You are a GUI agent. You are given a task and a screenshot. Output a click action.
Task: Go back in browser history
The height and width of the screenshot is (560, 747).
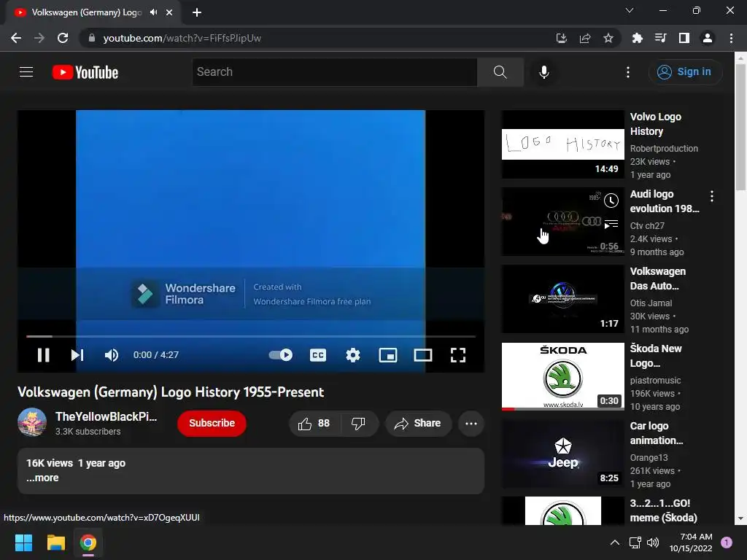(x=16, y=38)
